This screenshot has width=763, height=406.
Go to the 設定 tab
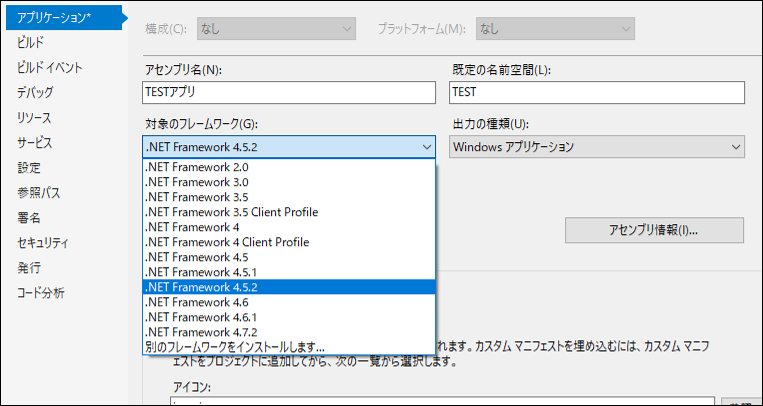[29, 168]
